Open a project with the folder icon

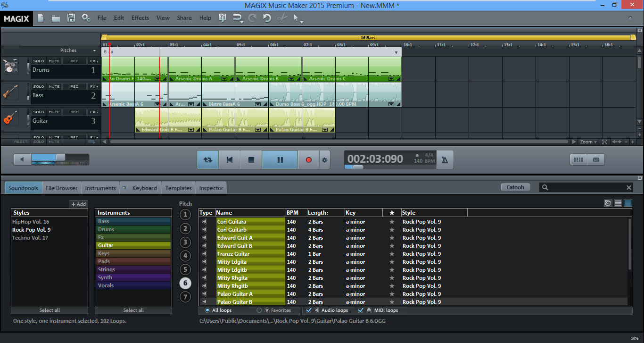pos(56,18)
